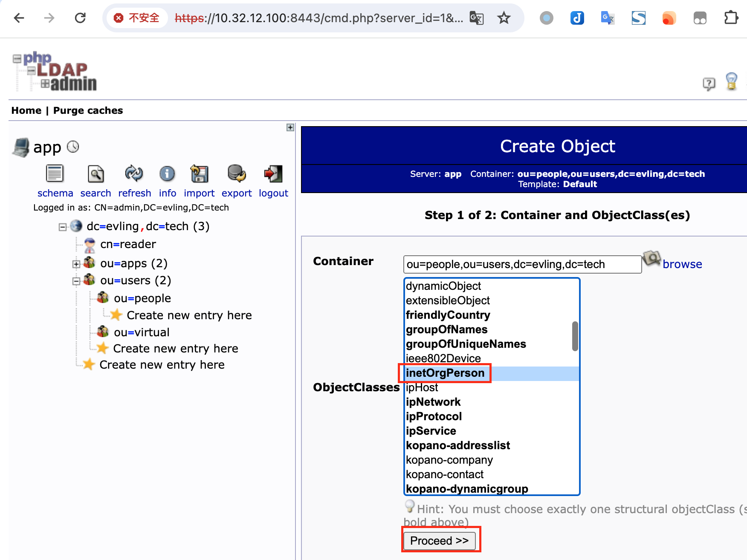
Task: Select ipHost in list
Action: pyautogui.click(x=492, y=387)
